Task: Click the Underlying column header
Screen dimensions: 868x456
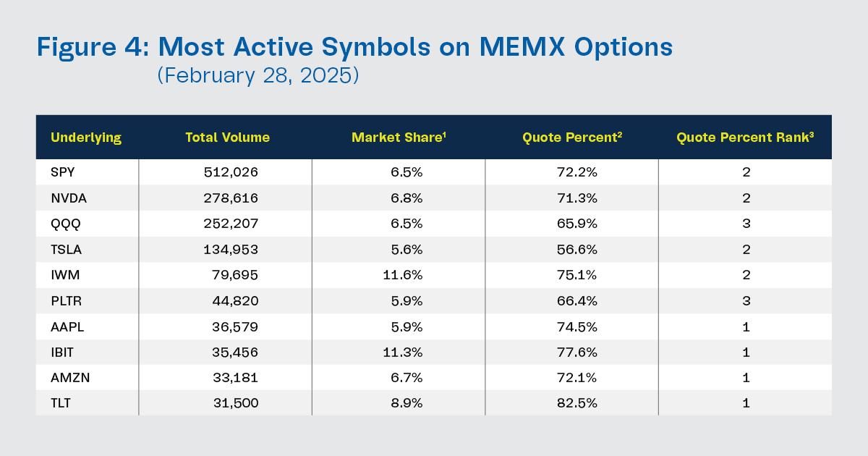Action: 85,137
